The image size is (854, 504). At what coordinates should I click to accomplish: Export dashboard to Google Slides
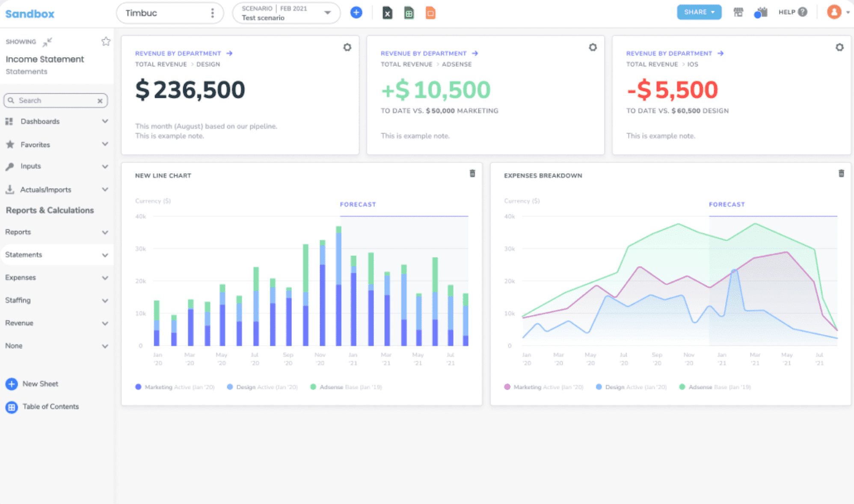pos(430,13)
